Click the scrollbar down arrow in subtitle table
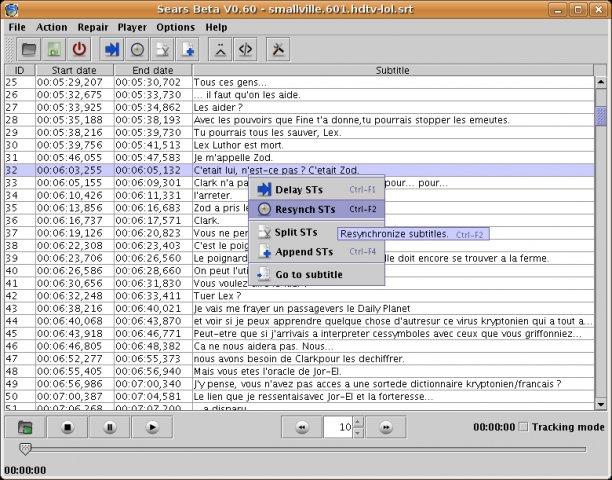612x480 pixels. pos(601,405)
